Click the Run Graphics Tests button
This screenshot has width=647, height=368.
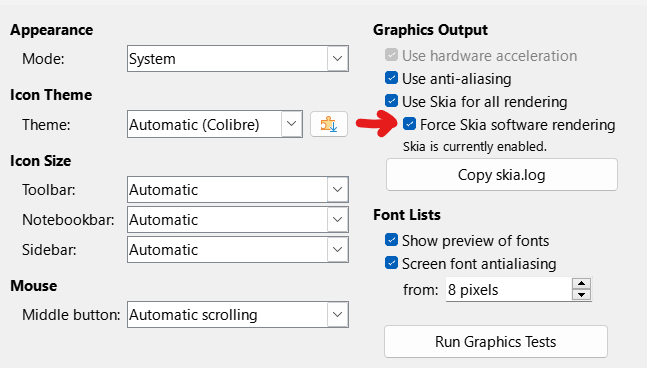point(496,342)
